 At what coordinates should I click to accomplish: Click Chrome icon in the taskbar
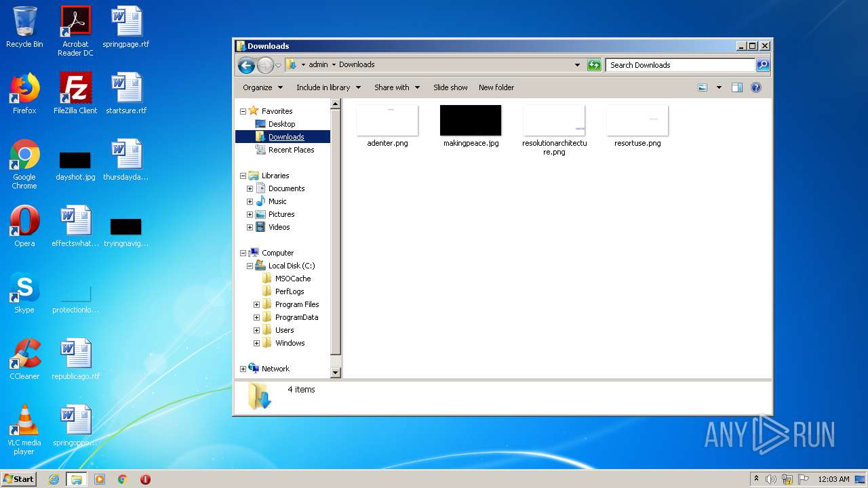(x=122, y=479)
